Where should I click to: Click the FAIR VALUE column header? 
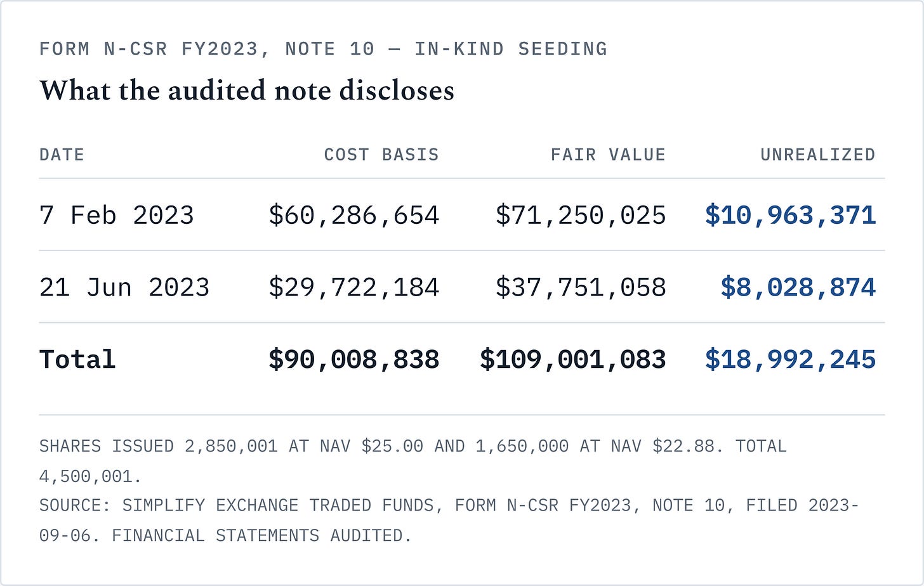tap(608, 155)
